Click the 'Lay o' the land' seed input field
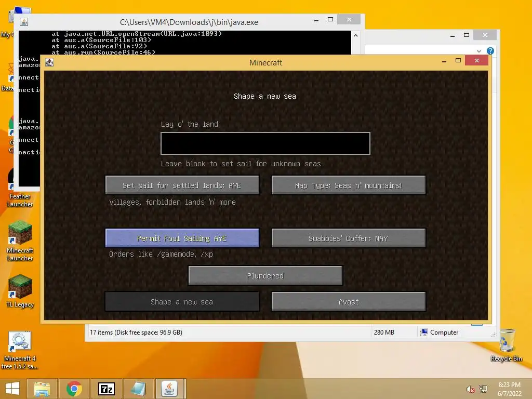Image resolution: width=532 pixels, height=399 pixels. pos(265,143)
